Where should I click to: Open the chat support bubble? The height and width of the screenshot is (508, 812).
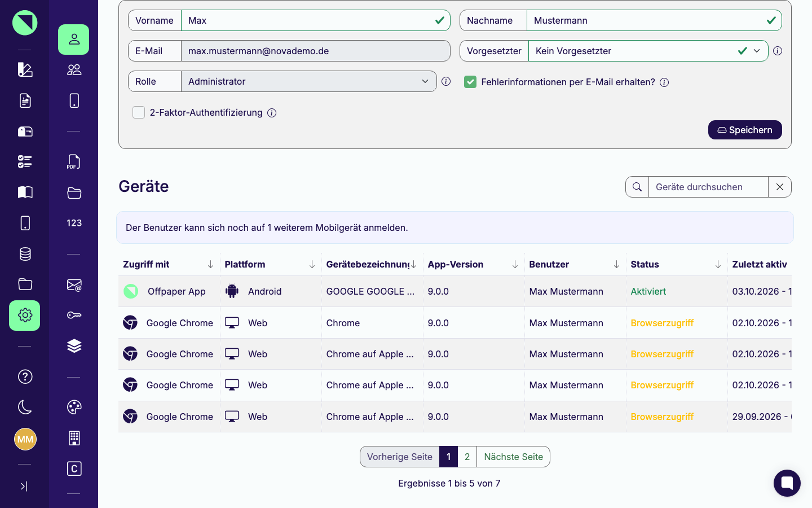pos(787,483)
